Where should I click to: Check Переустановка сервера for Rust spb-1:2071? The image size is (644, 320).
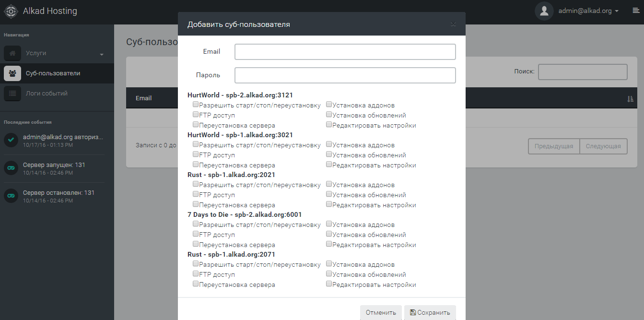pos(196,284)
